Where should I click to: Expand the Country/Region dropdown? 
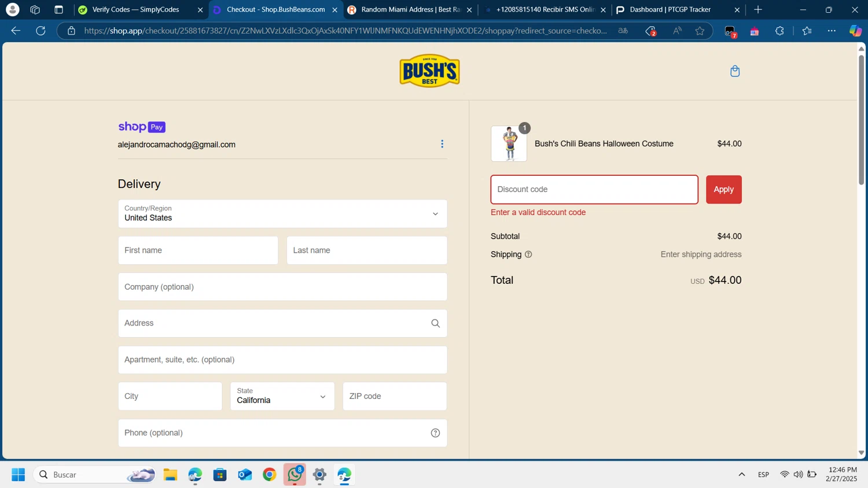(282, 214)
